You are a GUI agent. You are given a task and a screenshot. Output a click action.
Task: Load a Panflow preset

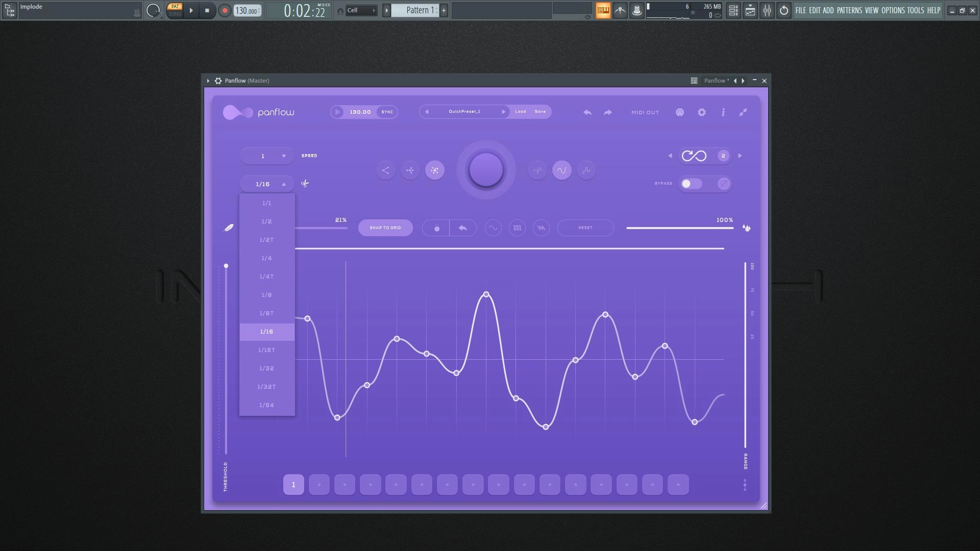click(521, 112)
